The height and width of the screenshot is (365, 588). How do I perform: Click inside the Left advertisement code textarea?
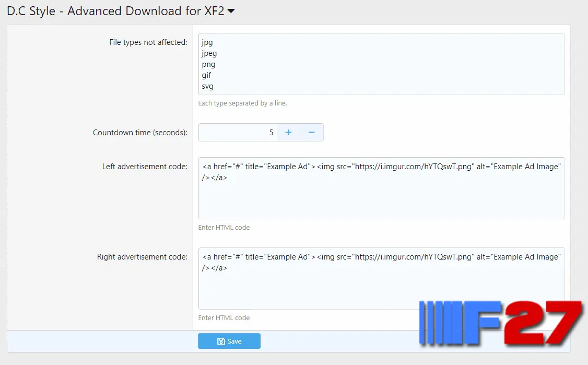point(381,188)
